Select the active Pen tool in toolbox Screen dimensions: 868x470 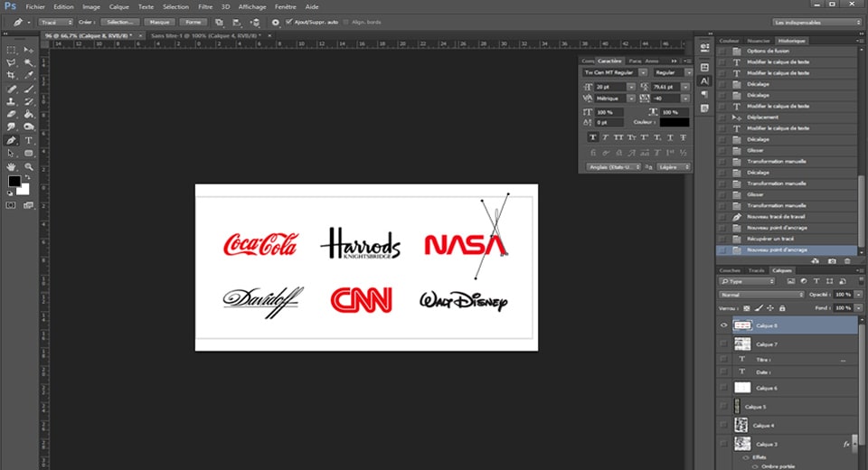tap(11, 140)
